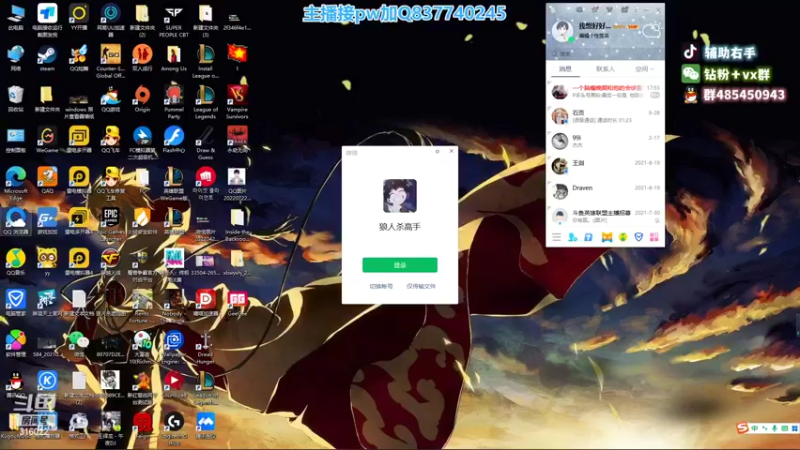
Task: Open the Recycle Bin icon
Action: (15, 99)
